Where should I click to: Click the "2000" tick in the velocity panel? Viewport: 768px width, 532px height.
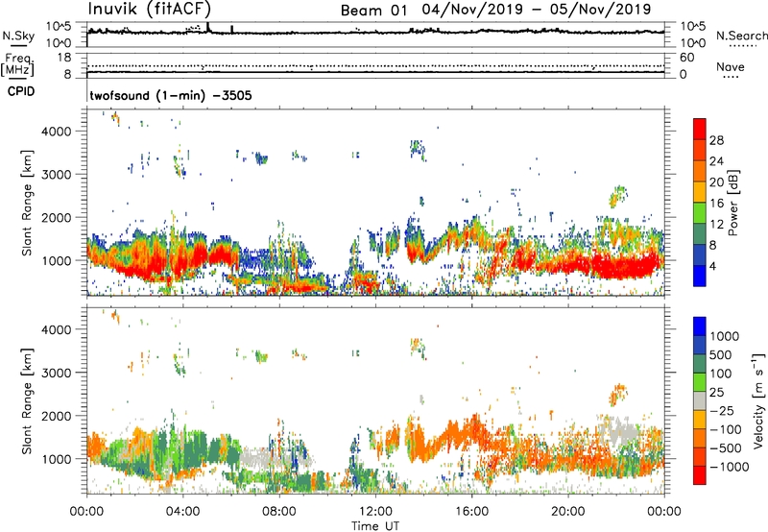pyautogui.click(x=57, y=416)
